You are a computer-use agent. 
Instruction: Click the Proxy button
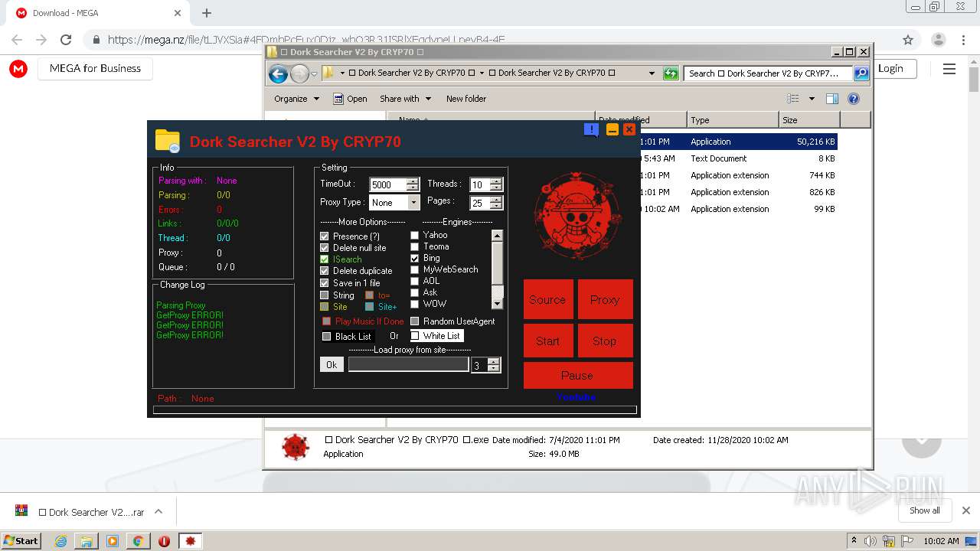coord(605,299)
